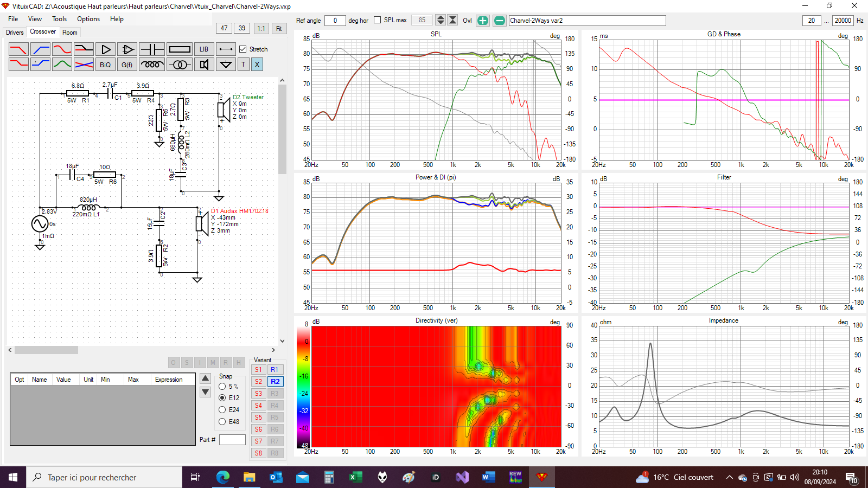Click schematic vertical scrollbar up arrow
This screenshot has width=868, height=488.
coord(282,80)
